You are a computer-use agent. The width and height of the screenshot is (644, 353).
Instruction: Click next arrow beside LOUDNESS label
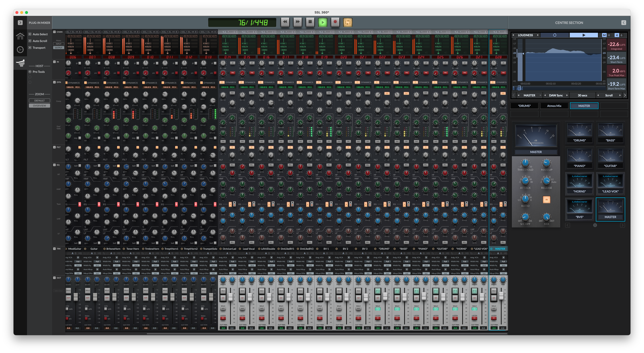(538, 35)
